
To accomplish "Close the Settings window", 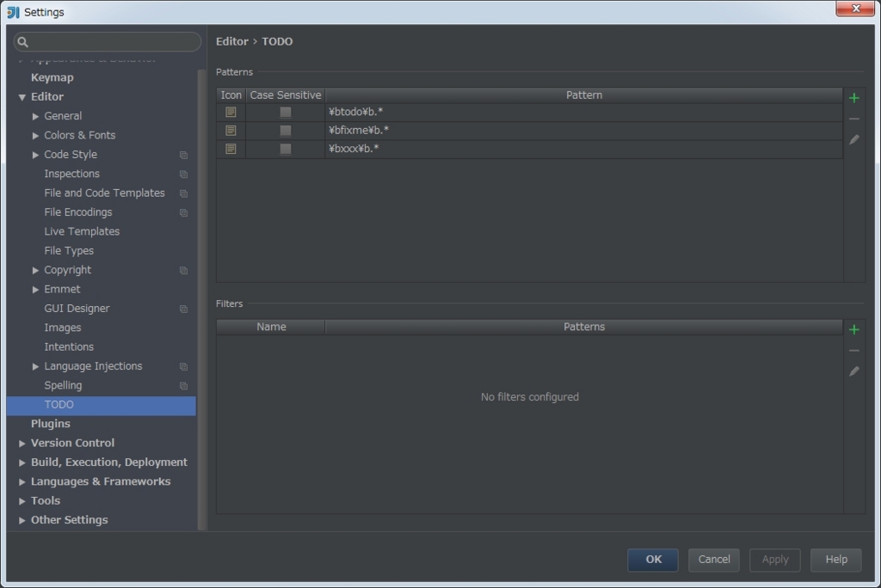I will 855,9.
